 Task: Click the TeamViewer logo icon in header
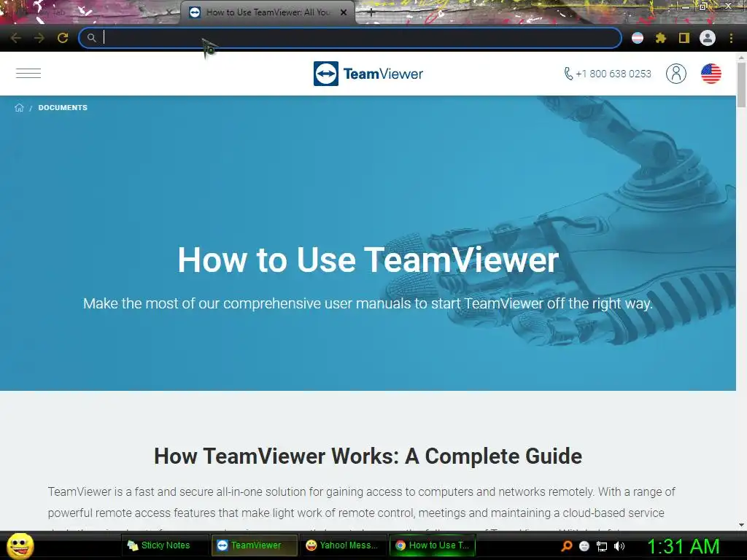click(x=326, y=74)
